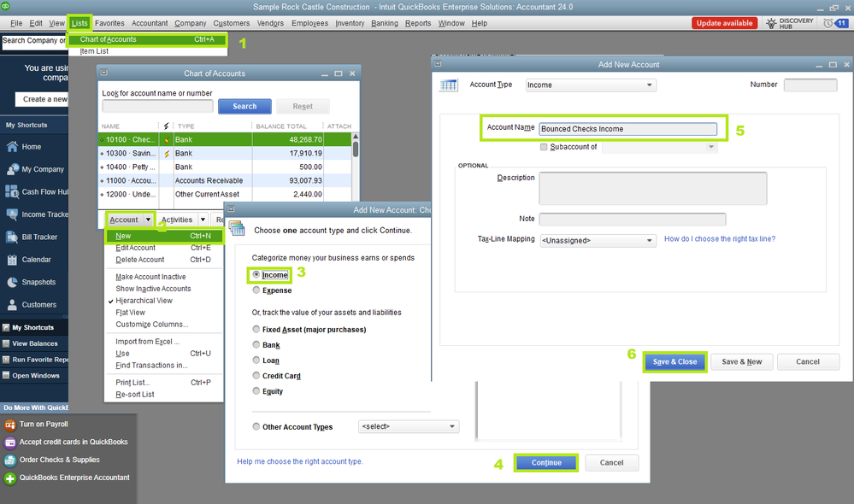Open the Lists menu
854x504 pixels.
tap(80, 23)
